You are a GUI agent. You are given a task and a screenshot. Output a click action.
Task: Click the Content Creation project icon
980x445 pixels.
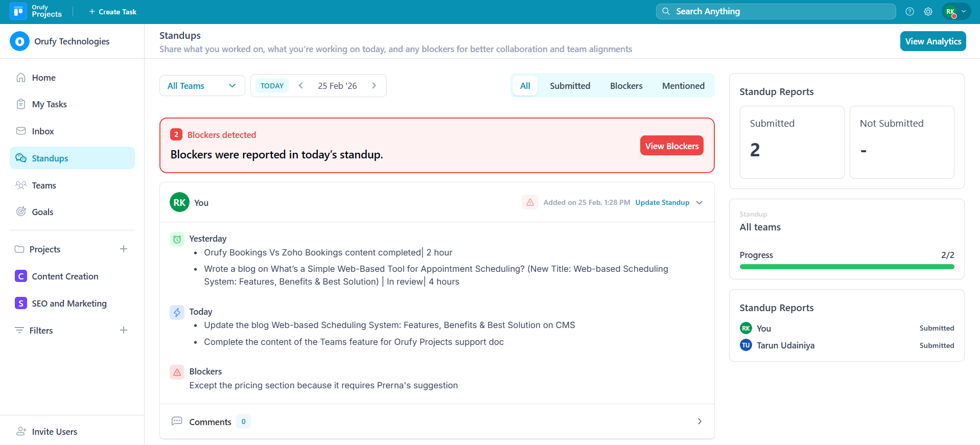coord(21,276)
